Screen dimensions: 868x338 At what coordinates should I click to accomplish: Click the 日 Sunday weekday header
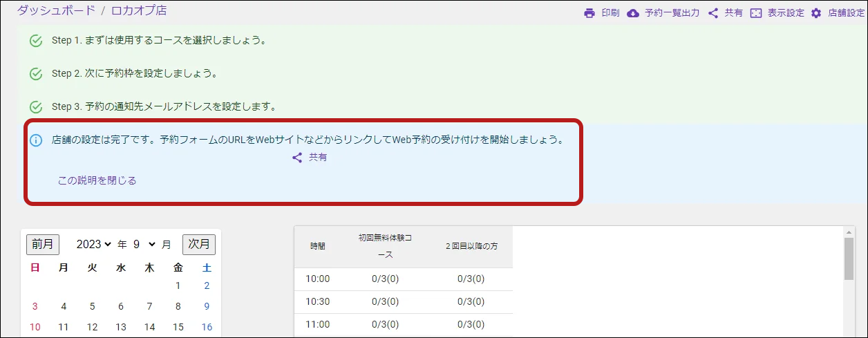pos(35,267)
